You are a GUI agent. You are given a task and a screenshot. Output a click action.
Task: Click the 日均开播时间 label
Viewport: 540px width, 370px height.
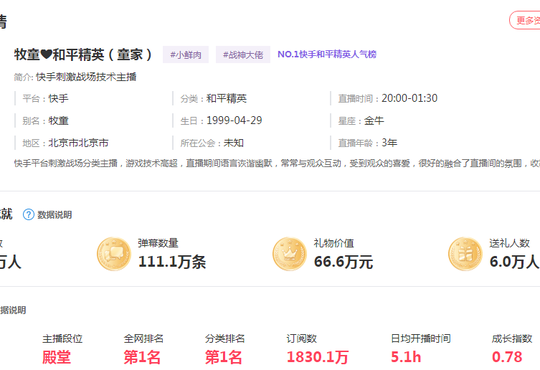(420, 338)
